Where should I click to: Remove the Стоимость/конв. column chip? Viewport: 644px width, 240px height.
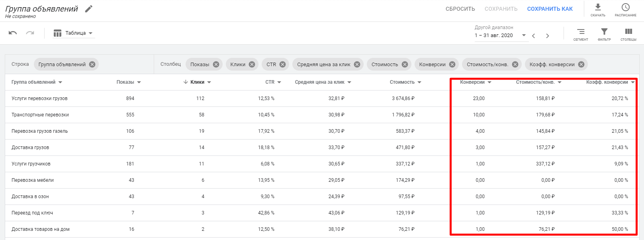tap(515, 65)
